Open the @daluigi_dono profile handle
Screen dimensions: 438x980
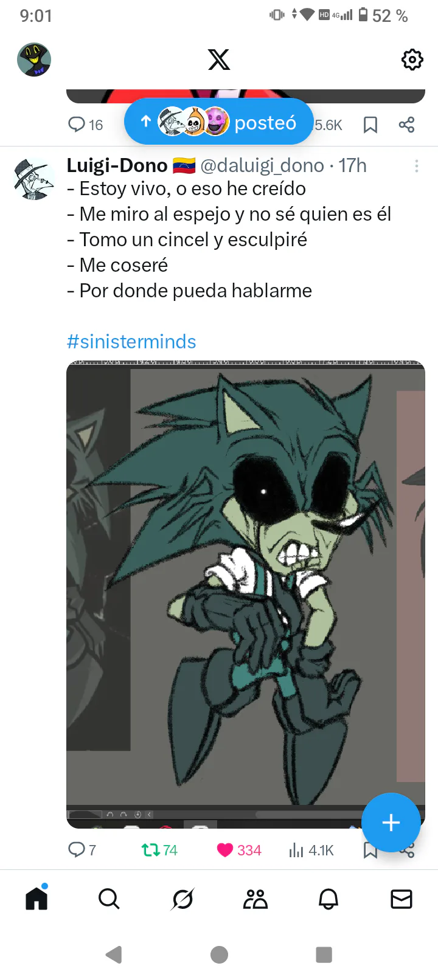click(x=262, y=165)
